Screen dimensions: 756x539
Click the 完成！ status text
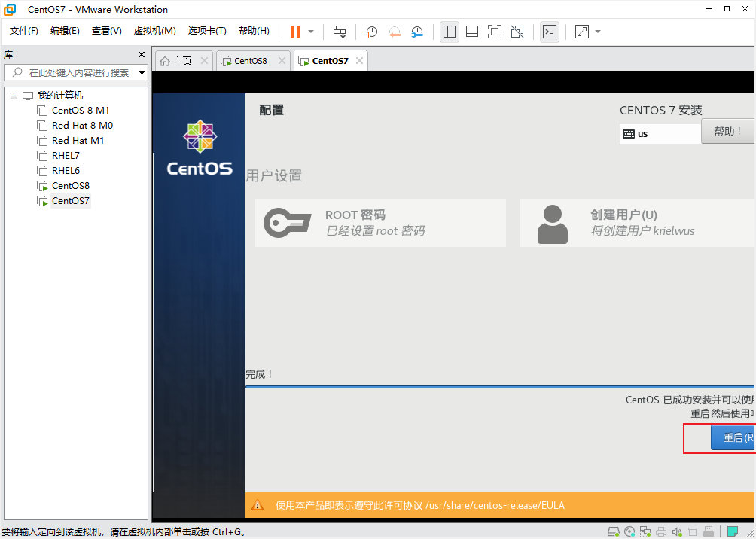259,374
